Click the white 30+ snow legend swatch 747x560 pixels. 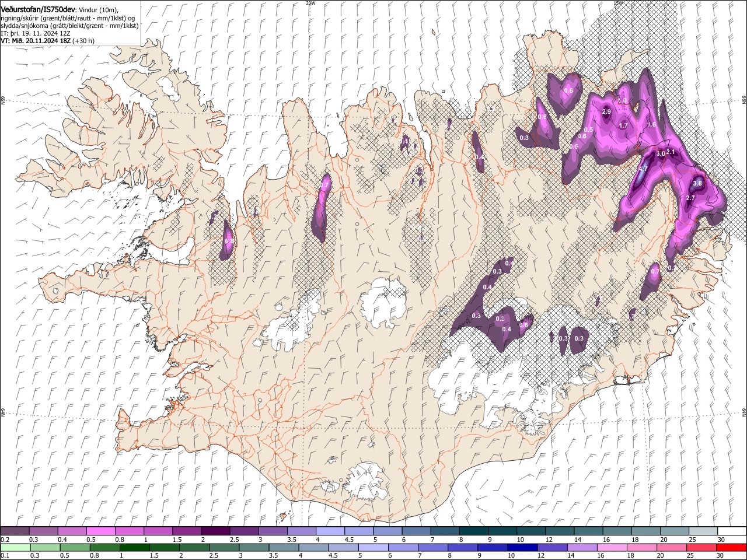coord(732,531)
